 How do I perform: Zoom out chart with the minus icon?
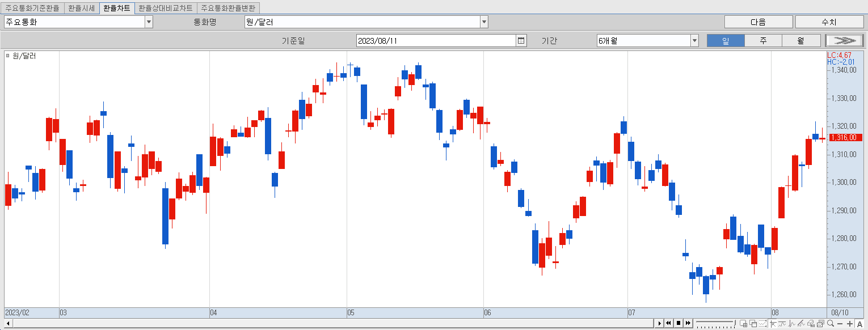point(840,324)
